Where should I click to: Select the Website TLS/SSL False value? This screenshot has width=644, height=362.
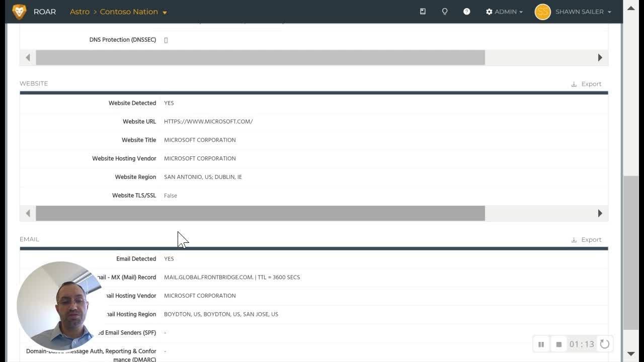click(171, 196)
